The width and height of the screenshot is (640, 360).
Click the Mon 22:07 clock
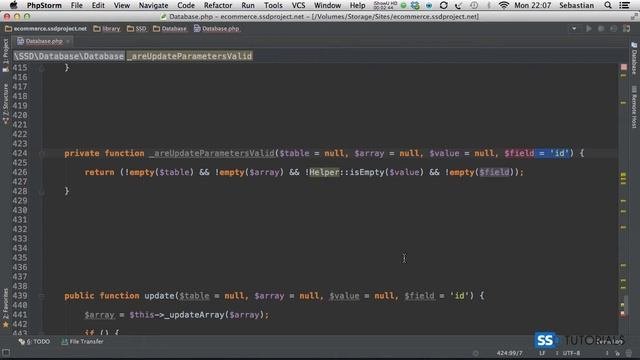[x=533, y=5]
